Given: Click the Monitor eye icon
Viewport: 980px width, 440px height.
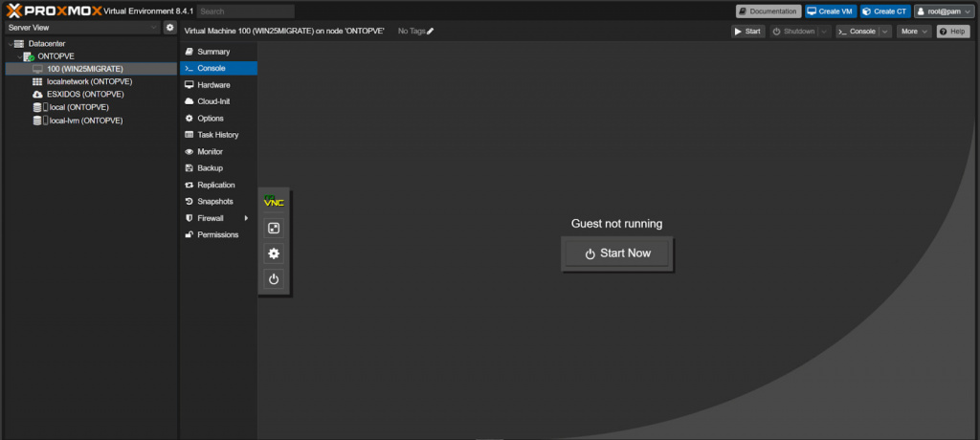Looking at the screenshot, I should pos(189,152).
